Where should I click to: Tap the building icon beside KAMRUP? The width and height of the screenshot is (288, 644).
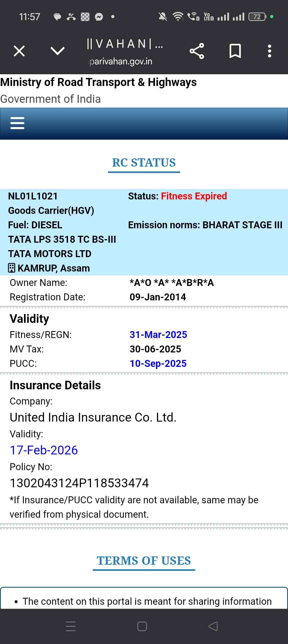[x=12, y=268]
